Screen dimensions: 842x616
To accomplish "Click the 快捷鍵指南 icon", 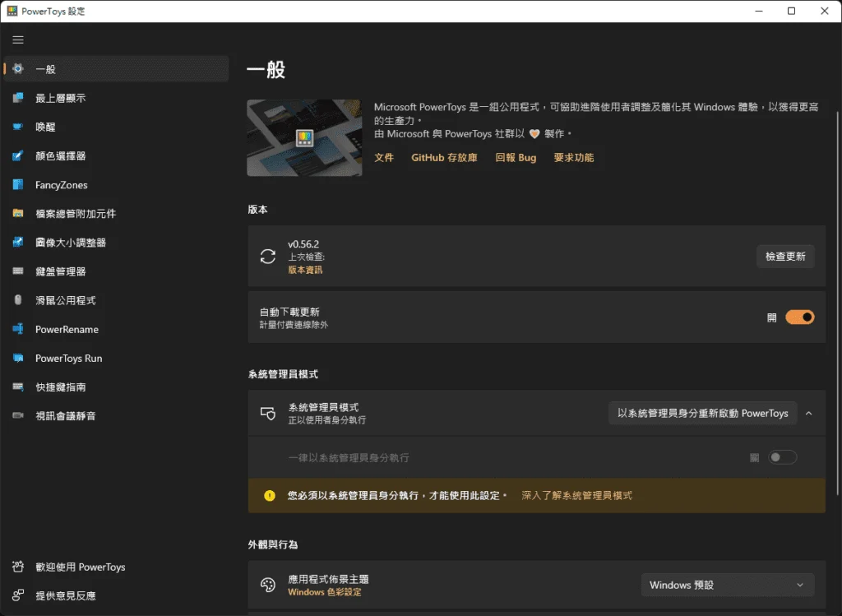I will [x=18, y=387].
